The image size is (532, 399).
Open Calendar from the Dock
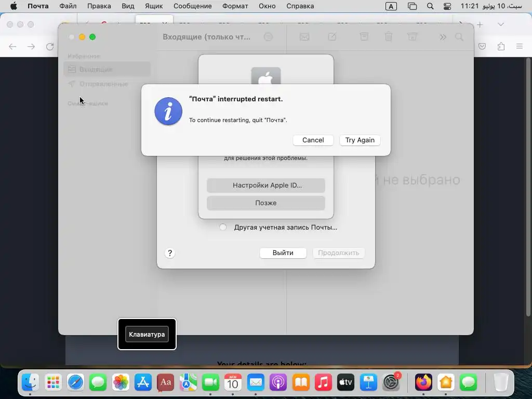[x=233, y=382]
